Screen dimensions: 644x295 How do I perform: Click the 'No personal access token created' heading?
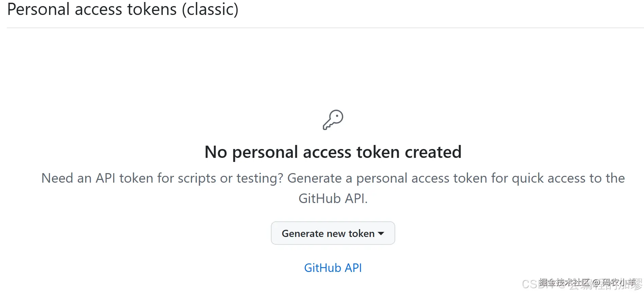point(333,152)
